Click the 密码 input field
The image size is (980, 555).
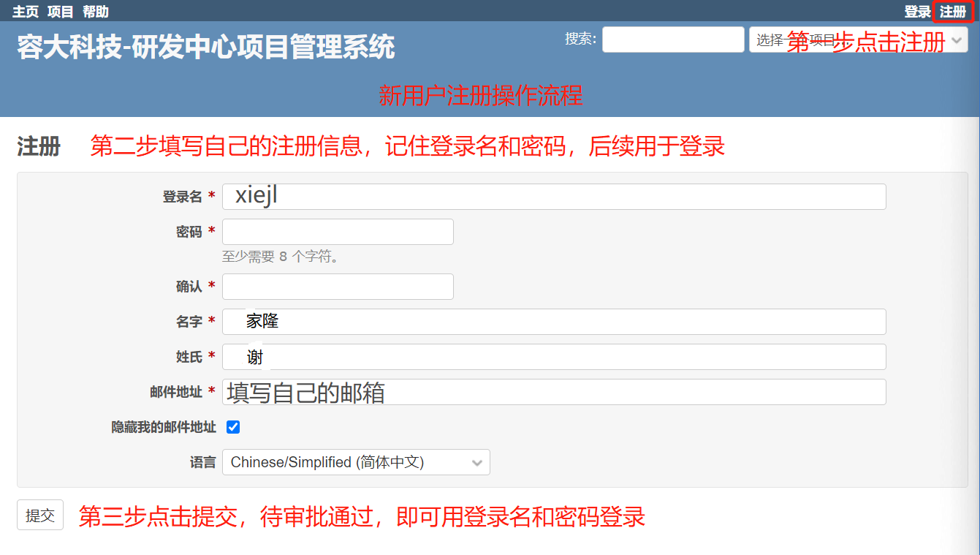tap(338, 232)
